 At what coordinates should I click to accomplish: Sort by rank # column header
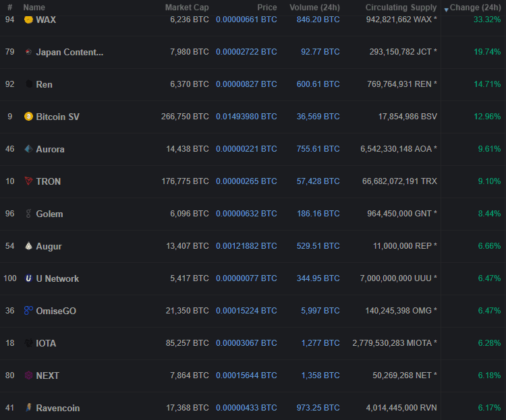(9, 7)
